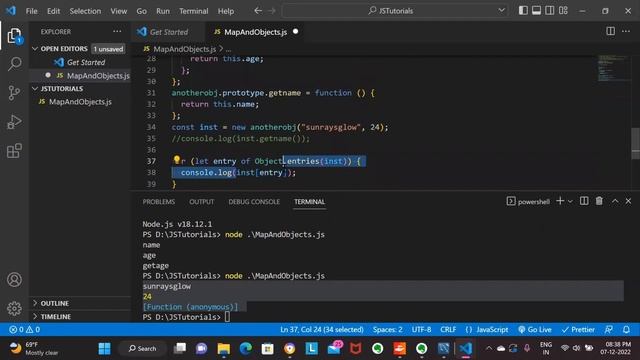
Task: Open the Manage gear settings icon
Action: (14, 308)
